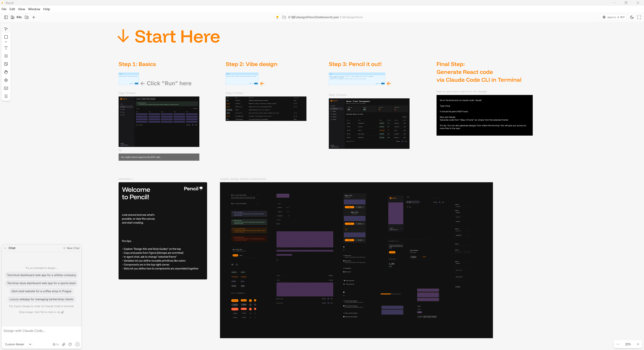Click the zoom in plus button
The image size is (644, 350).
[x=638, y=344]
